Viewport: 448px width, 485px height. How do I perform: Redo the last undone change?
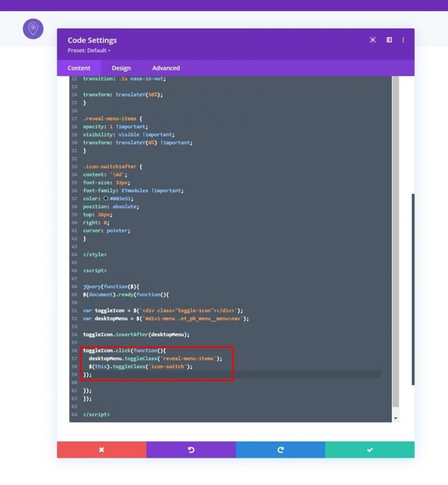point(281,449)
